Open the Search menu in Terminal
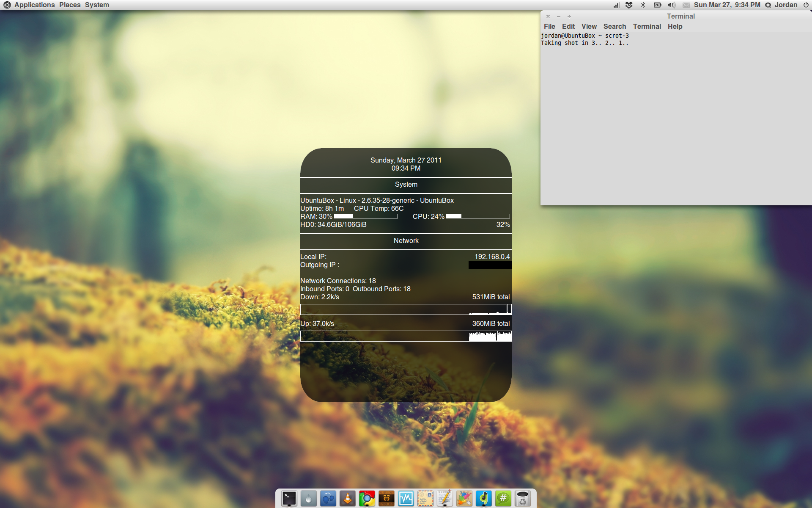Viewport: 812px width, 508px height. tap(614, 26)
